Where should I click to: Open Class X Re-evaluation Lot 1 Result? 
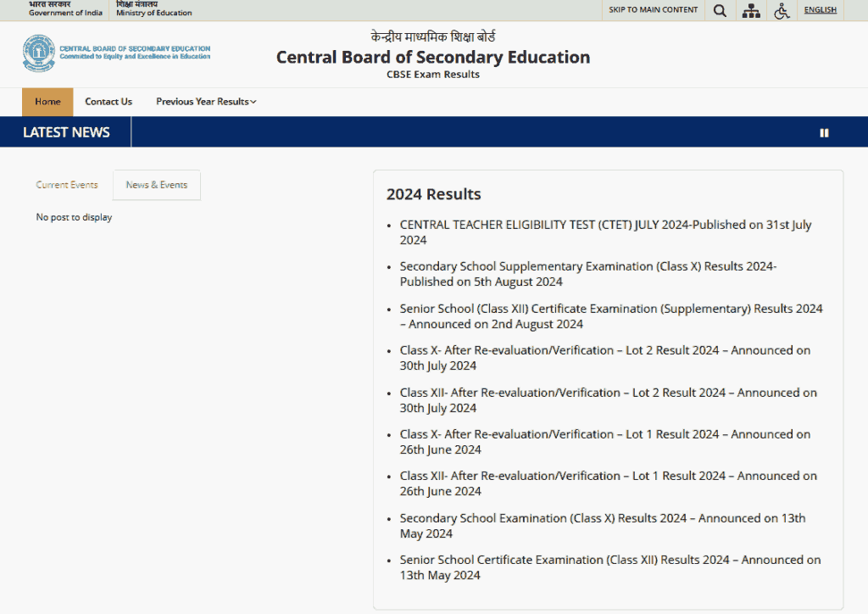coord(605,442)
